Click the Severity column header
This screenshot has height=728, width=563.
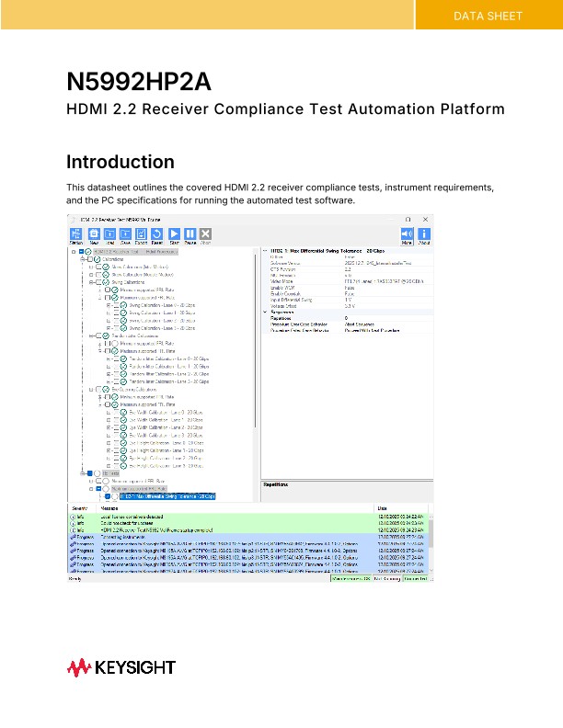[x=79, y=508]
